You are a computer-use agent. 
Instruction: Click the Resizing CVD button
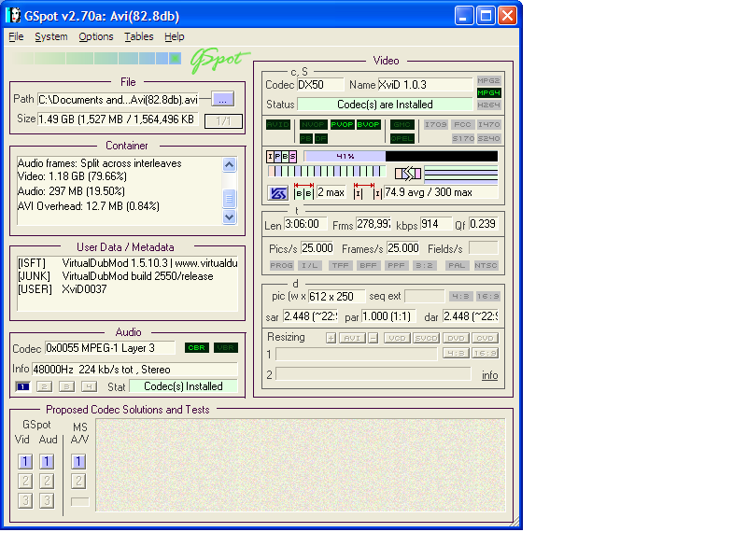[x=485, y=338]
